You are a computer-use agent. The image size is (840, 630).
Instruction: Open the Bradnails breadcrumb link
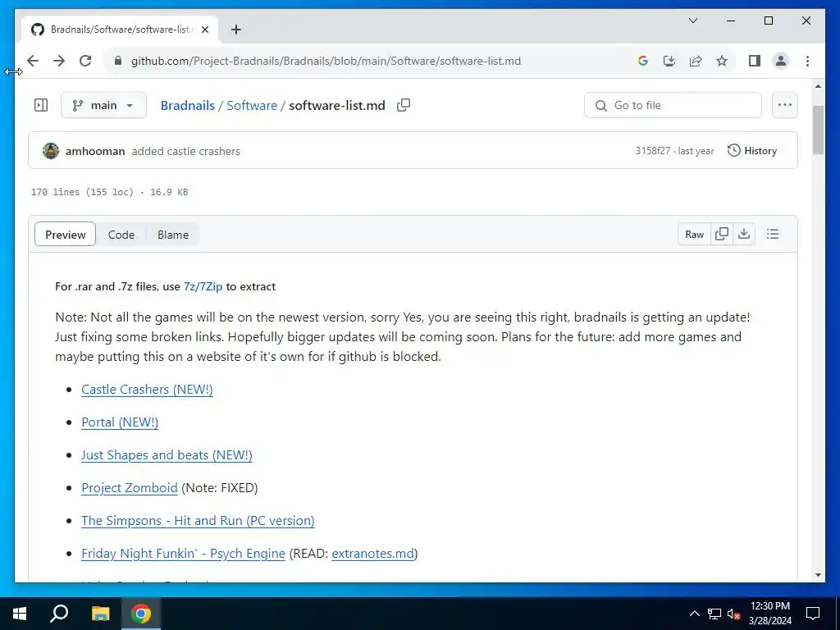188,106
